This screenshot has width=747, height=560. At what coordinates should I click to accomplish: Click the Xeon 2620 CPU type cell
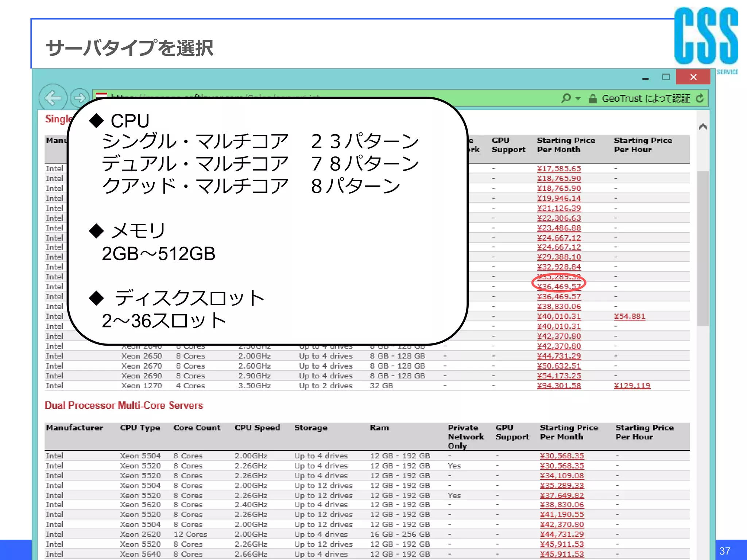pyautogui.click(x=140, y=534)
